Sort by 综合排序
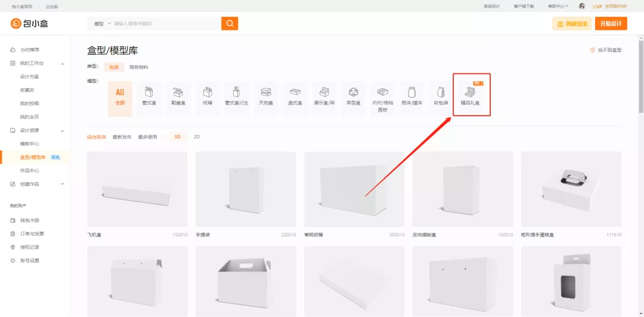Image resolution: width=644 pixels, height=317 pixels. [97, 137]
